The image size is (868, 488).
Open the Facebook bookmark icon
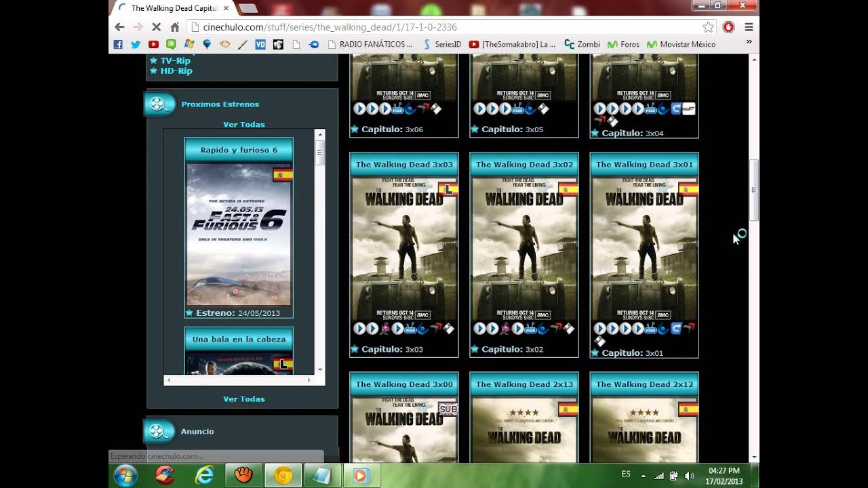tap(118, 44)
